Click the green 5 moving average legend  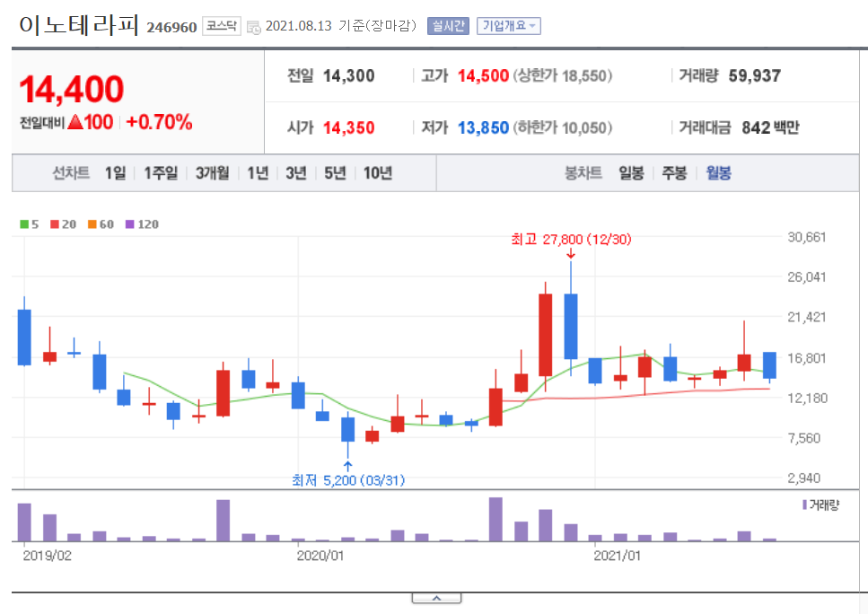pos(30,224)
